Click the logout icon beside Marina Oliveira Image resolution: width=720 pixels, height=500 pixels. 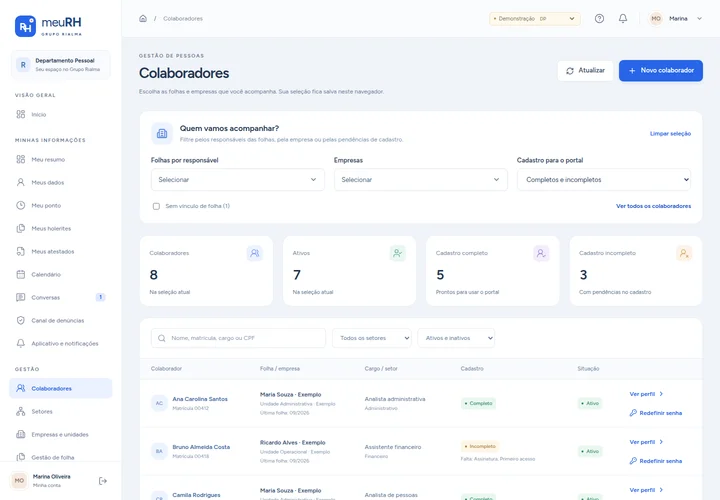pyautogui.click(x=103, y=481)
